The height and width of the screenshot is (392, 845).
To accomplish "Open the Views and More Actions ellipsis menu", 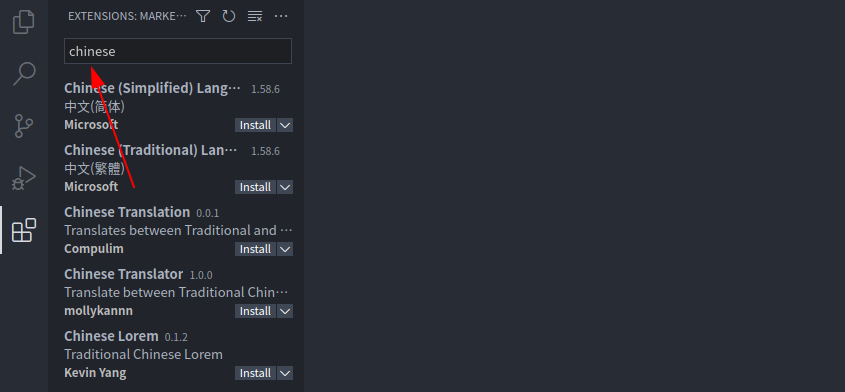I will pos(281,16).
